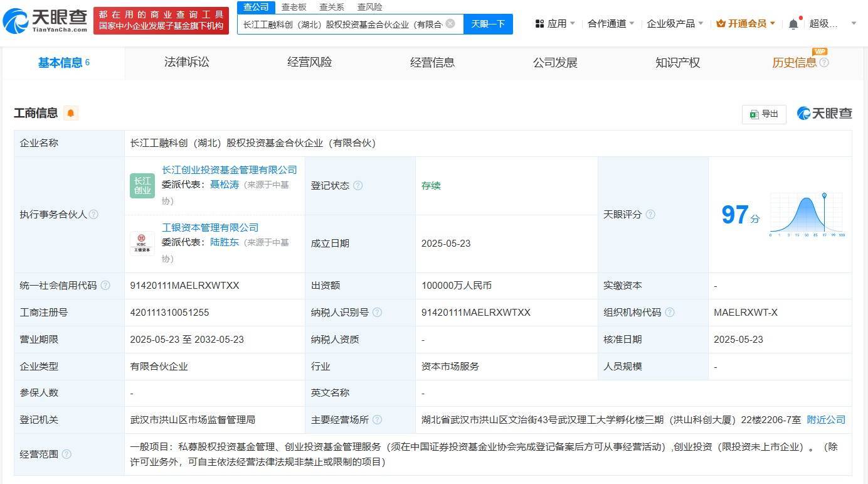Click the 有限合伙企业 enterprise type value
The image size is (868, 484).
(x=159, y=367)
